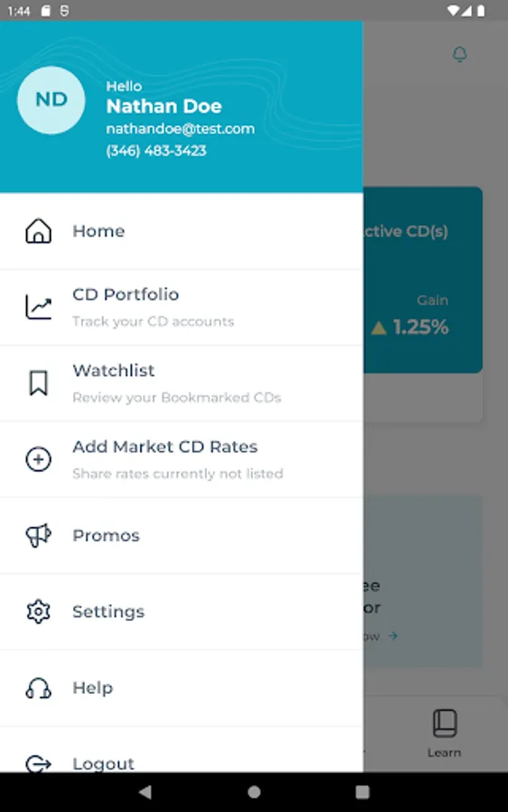This screenshot has height=812, width=508.
Task: Tap the CD Portfolio chart icon
Action: (x=38, y=307)
